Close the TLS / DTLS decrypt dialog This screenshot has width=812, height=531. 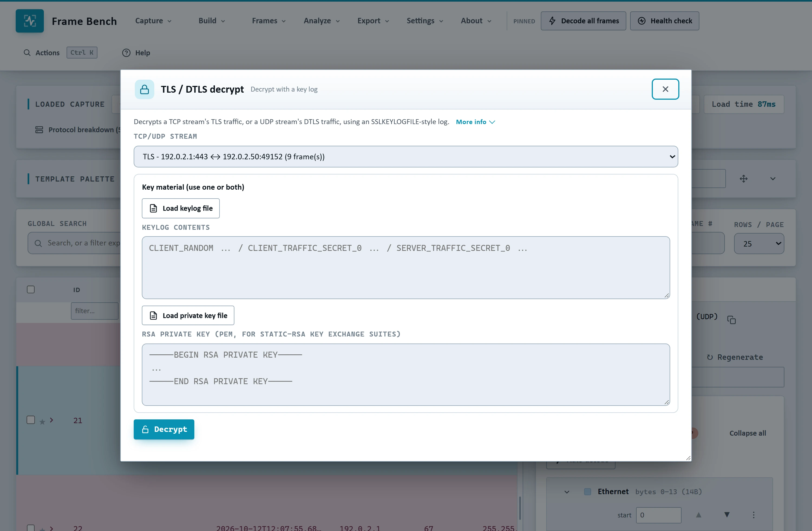tap(665, 89)
